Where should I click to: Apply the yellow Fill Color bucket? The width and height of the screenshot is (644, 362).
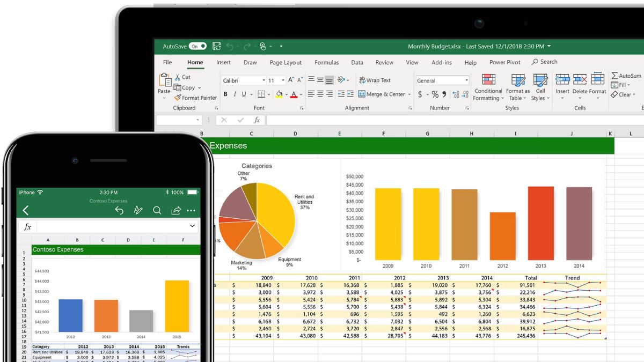279,94
